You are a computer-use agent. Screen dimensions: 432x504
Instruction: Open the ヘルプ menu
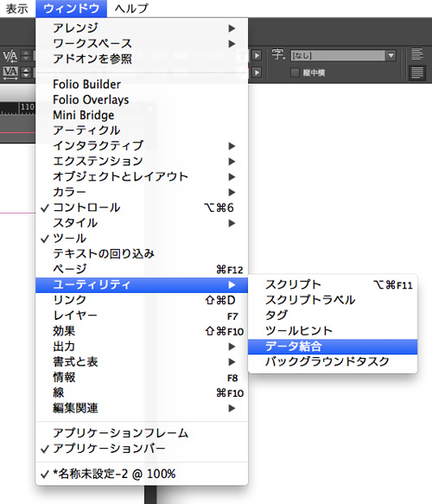[x=131, y=9]
